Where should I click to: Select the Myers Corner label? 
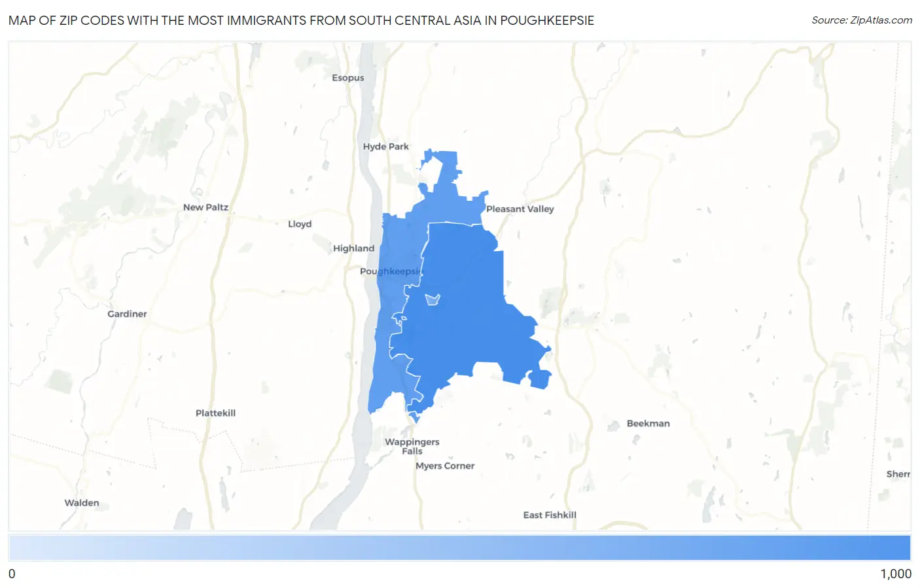tap(445, 466)
